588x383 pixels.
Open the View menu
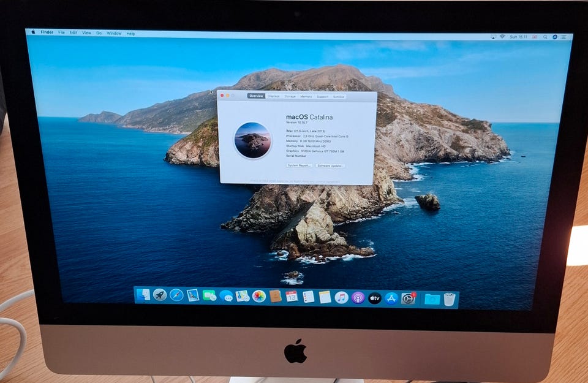click(x=86, y=33)
